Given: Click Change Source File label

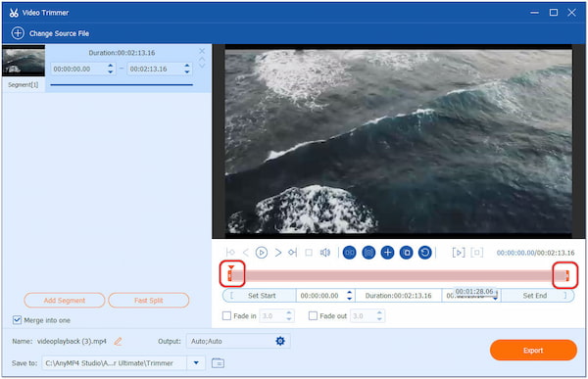Looking at the screenshot, I should point(59,33).
